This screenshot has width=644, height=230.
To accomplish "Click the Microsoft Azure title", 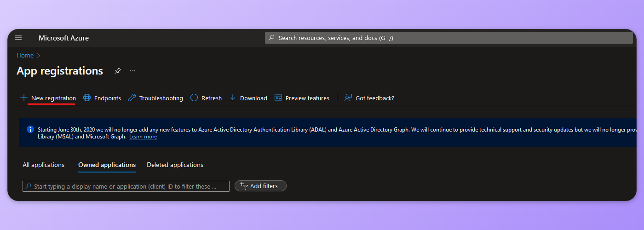I will click(x=63, y=38).
